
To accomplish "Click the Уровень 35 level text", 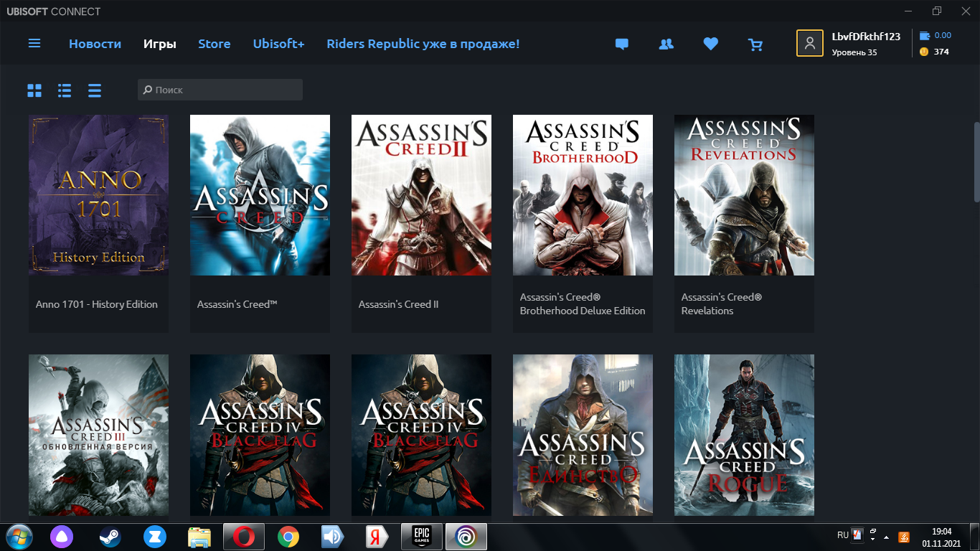I will (x=854, y=52).
